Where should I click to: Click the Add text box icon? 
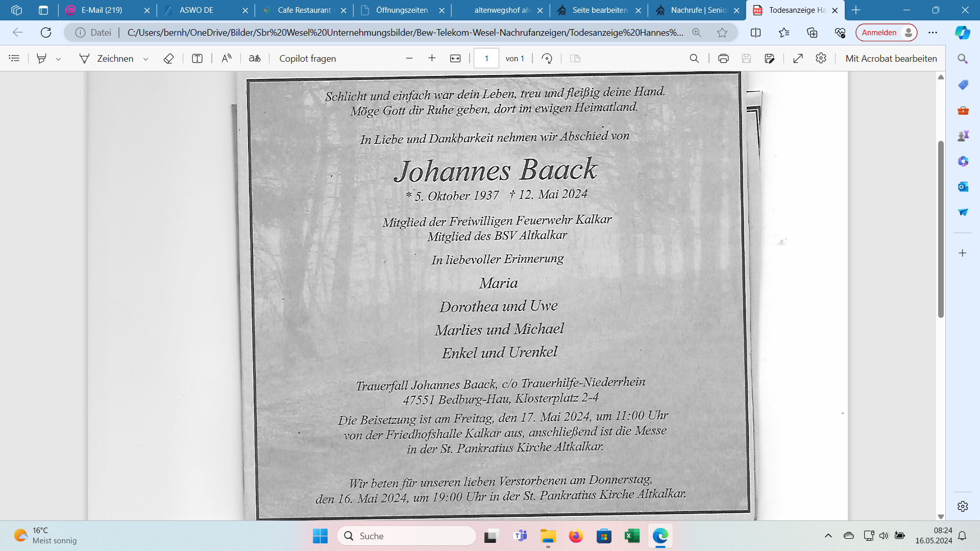tap(197, 59)
